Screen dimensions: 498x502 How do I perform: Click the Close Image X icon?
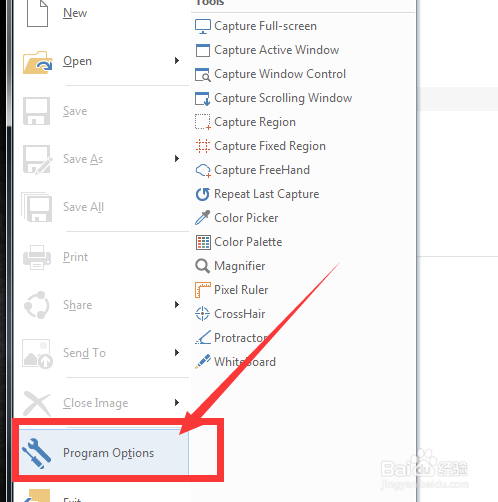pos(37,403)
